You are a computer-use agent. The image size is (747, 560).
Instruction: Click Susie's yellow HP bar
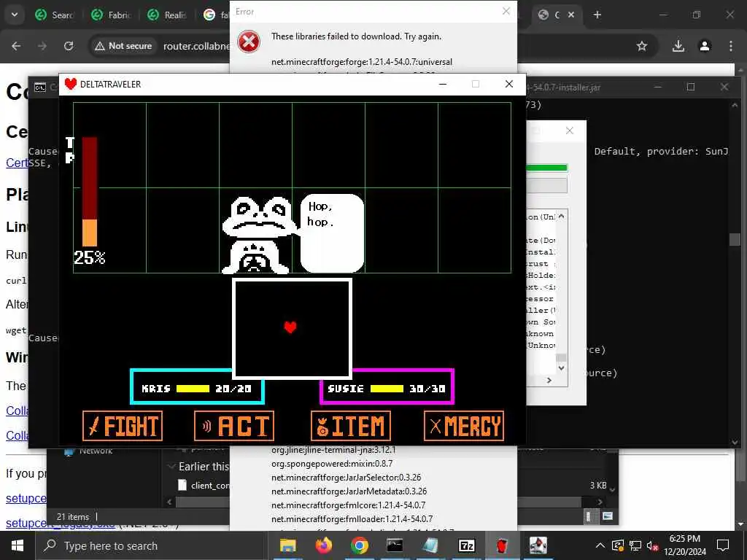(387, 389)
